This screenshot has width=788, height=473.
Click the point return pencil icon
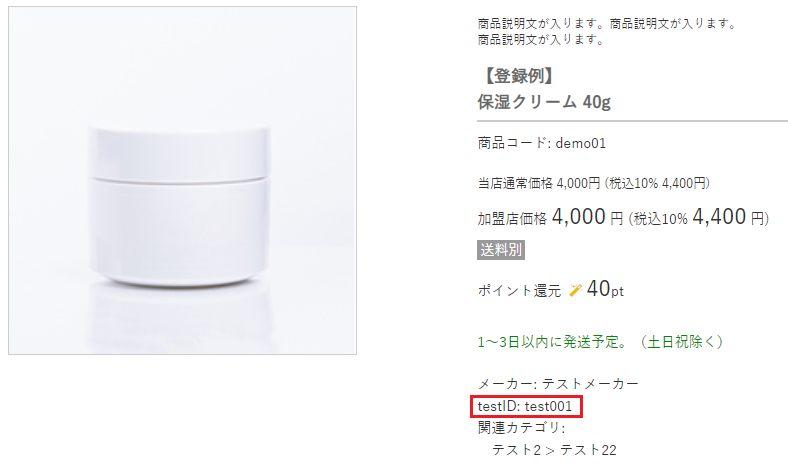point(575,290)
